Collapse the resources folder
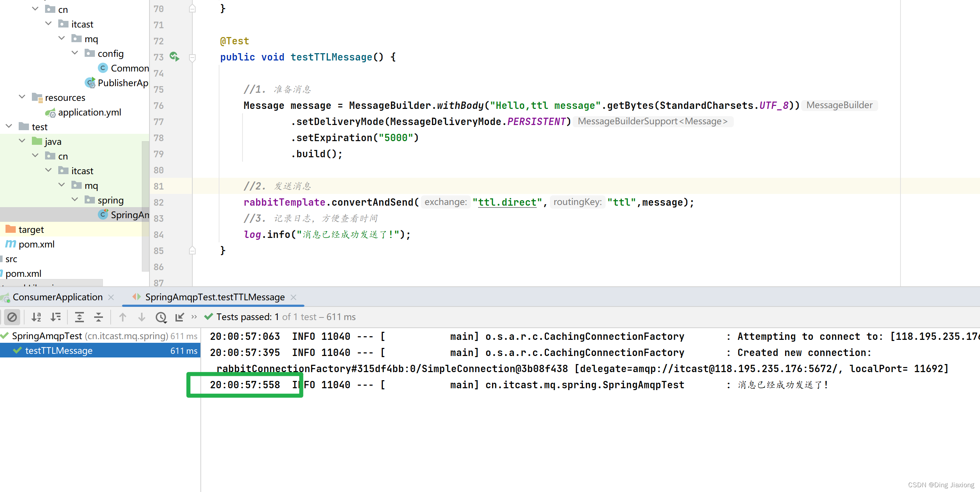 click(x=22, y=97)
